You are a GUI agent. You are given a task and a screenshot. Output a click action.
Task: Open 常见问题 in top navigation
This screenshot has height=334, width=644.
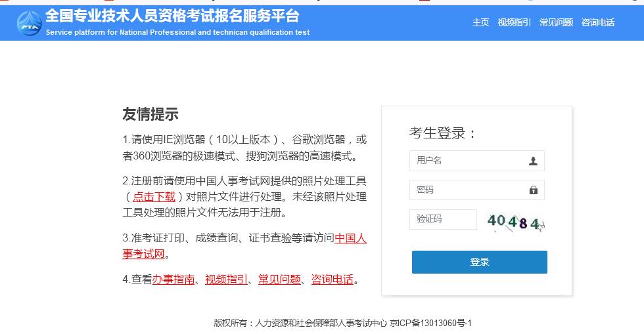556,22
